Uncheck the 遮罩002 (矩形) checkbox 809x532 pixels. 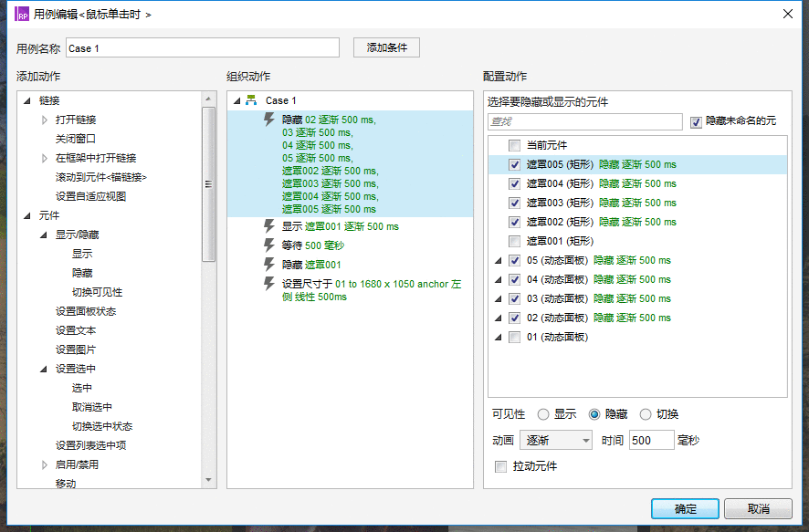(x=514, y=222)
